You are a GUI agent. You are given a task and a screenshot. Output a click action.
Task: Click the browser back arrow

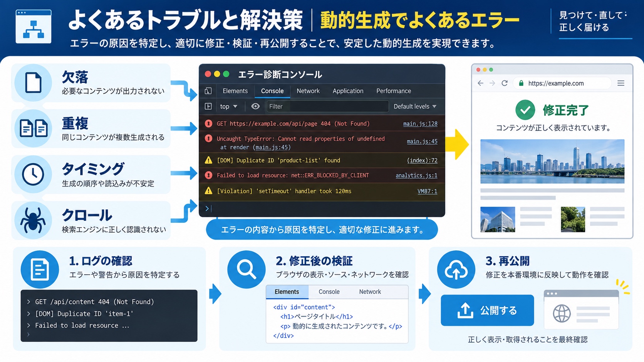tap(480, 83)
